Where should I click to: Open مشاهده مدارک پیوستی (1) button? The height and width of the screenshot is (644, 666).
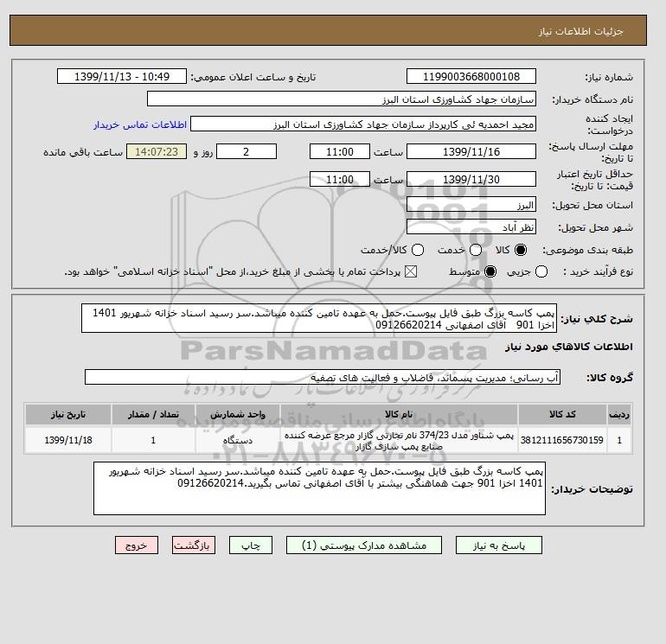364,545
